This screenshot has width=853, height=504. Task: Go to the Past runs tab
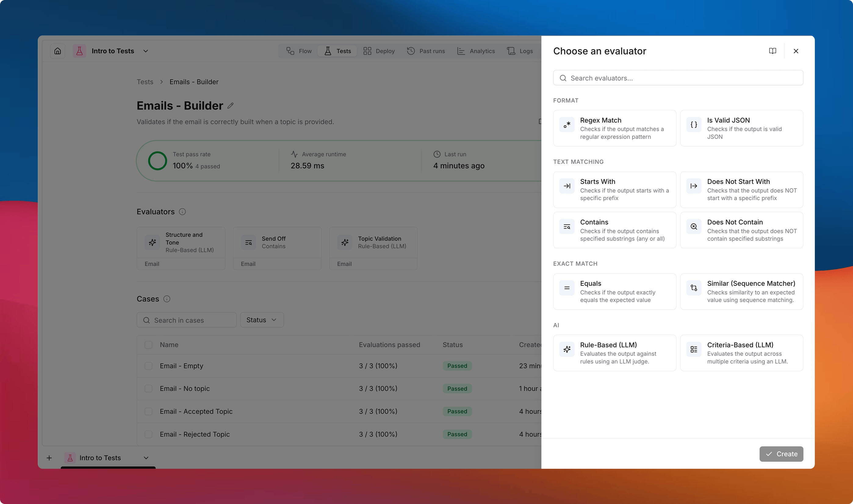[x=426, y=51]
